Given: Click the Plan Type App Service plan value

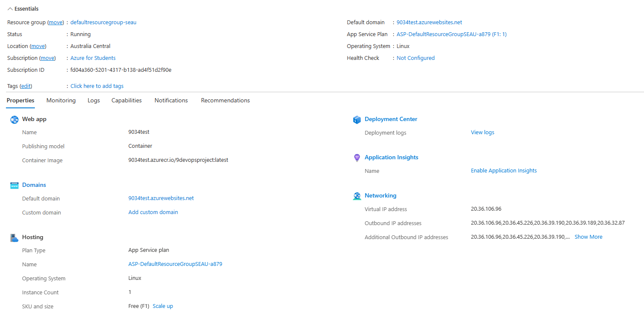Looking at the screenshot, I should (x=149, y=250).
